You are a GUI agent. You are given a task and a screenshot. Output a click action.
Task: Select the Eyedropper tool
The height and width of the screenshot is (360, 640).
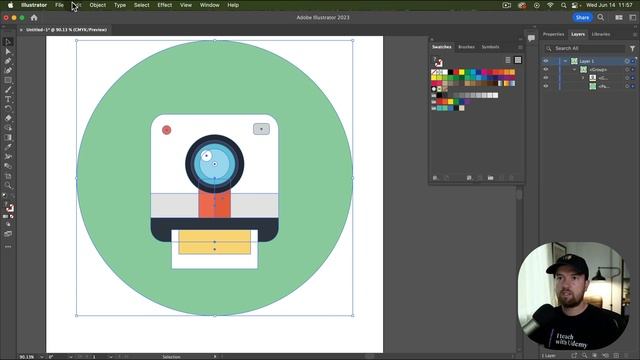click(x=8, y=147)
